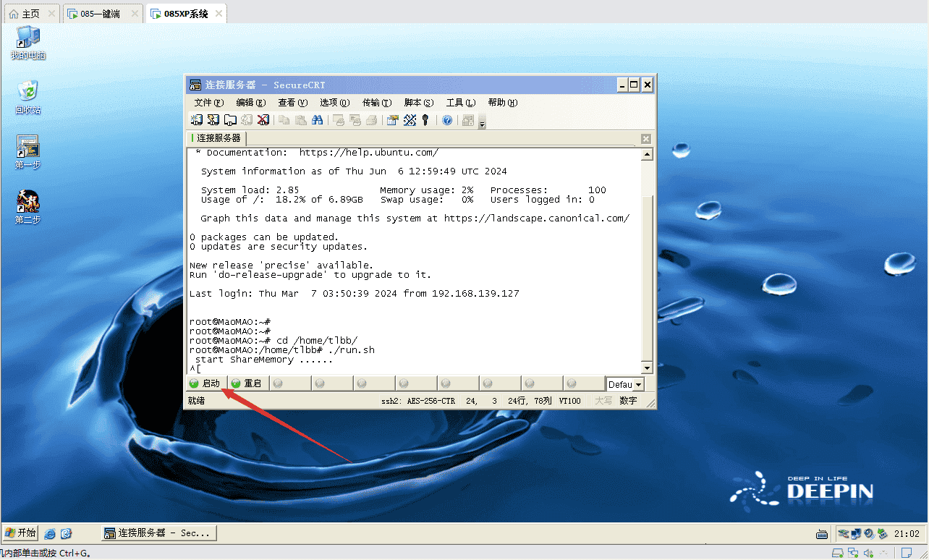
Task: Switch to the 085—键端 tab
Action: click(x=101, y=12)
